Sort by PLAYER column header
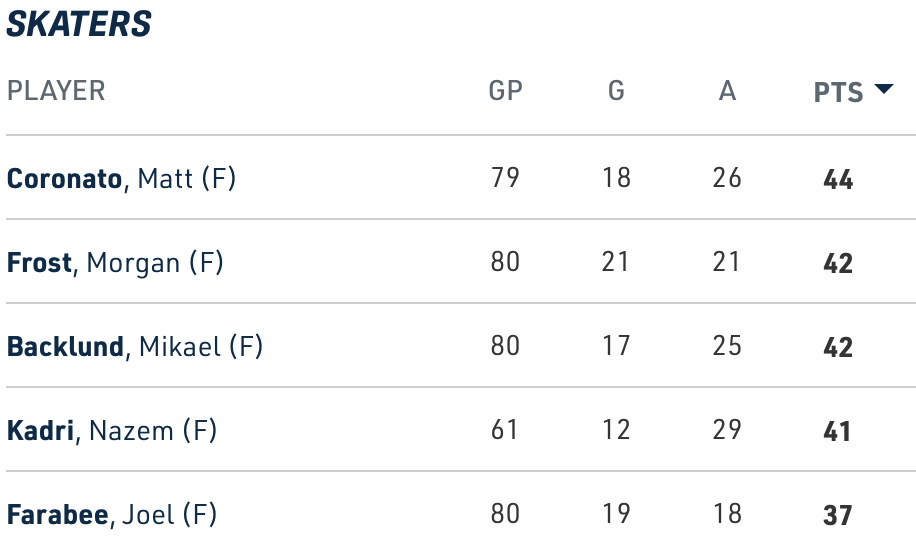The height and width of the screenshot is (554, 916). tap(56, 91)
